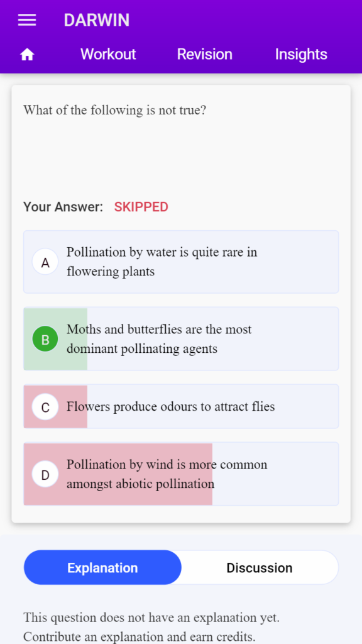Select the green B option badge

coord(45,339)
